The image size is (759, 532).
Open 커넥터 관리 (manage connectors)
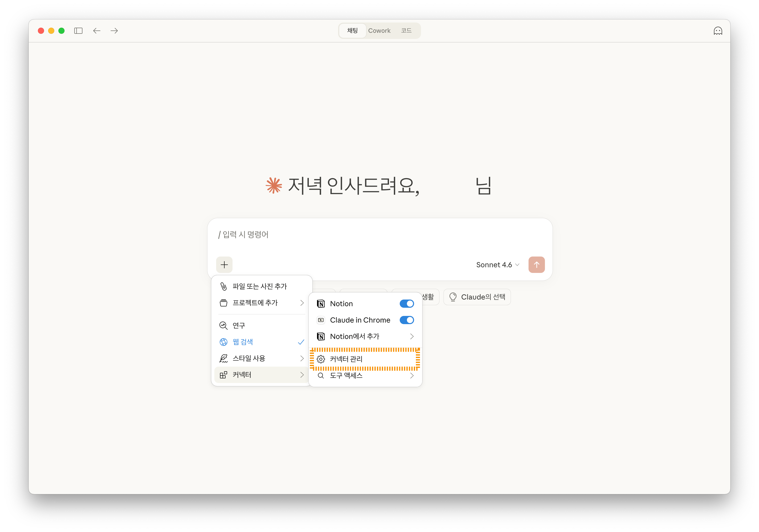(x=346, y=359)
